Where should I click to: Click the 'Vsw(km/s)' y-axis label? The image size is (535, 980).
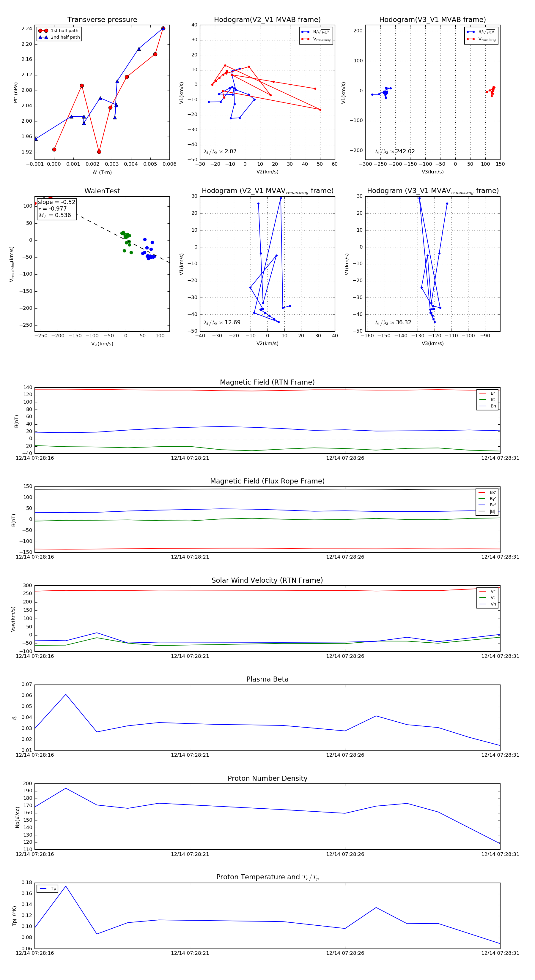tap(13, 619)
